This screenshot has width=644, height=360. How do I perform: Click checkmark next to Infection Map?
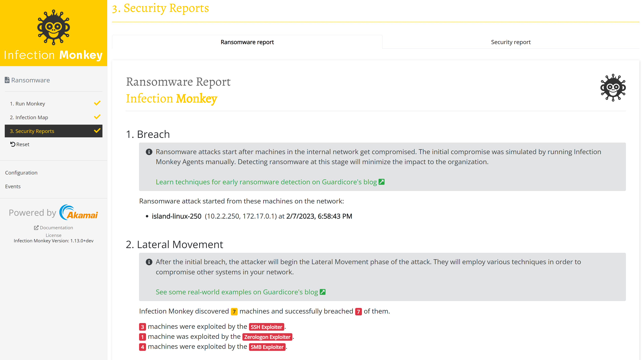pos(97,117)
